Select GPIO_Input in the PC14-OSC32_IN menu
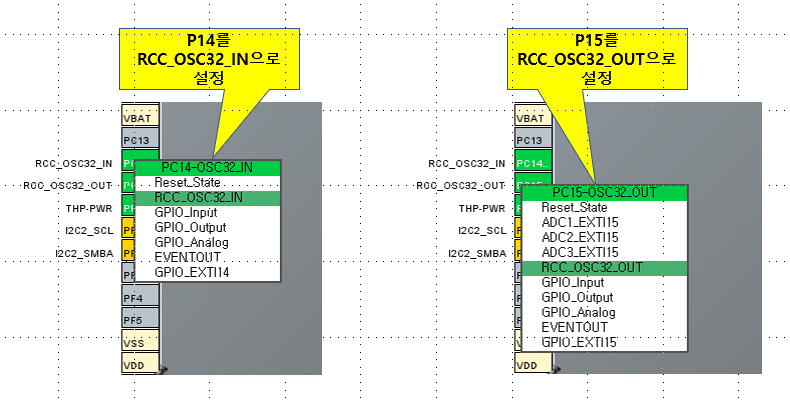The image size is (790, 405). 186,213
